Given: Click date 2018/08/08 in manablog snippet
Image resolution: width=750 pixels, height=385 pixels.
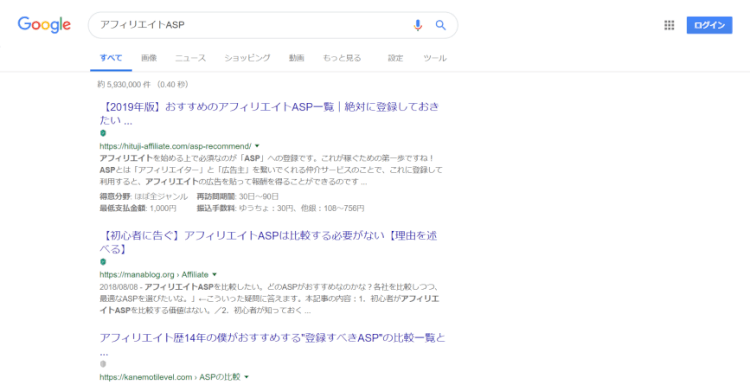Looking at the screenshot, I should click(120, 287).
